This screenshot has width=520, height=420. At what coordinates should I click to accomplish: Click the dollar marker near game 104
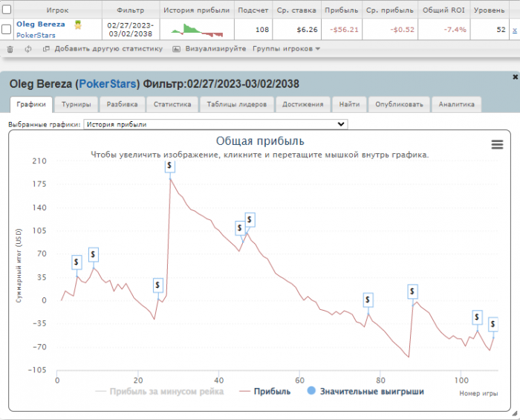[x=477, y=317]
